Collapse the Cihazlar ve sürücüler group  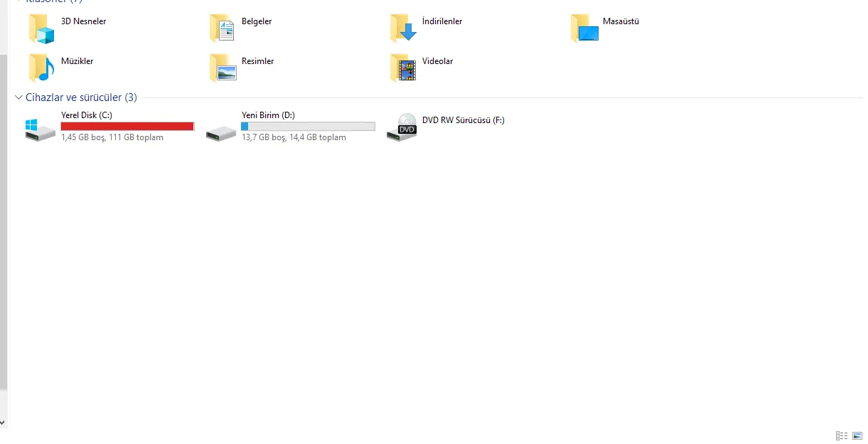tap(18, 97)
